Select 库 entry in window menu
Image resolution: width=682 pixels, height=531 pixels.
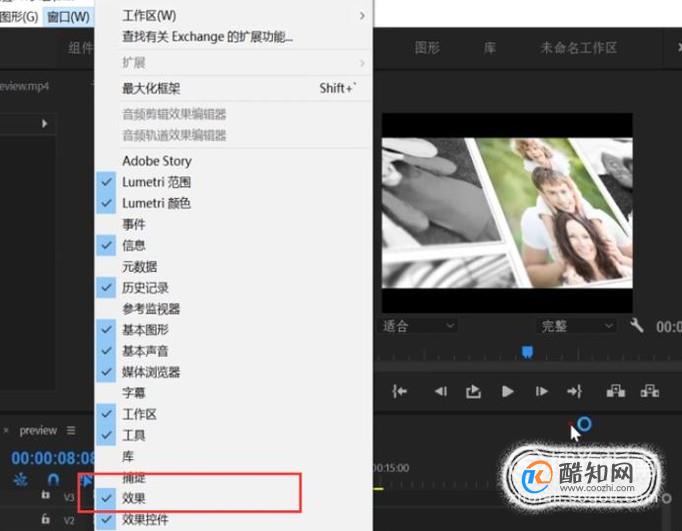pyautogui.click(x=234, y=456)
